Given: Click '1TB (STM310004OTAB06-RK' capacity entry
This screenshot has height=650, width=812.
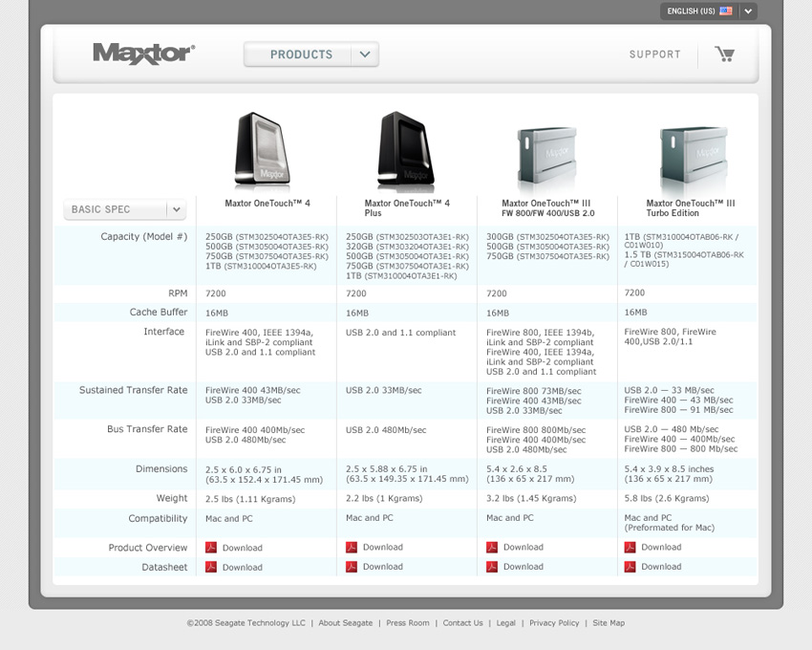Looking at the screenshot, I should (681, 237).
